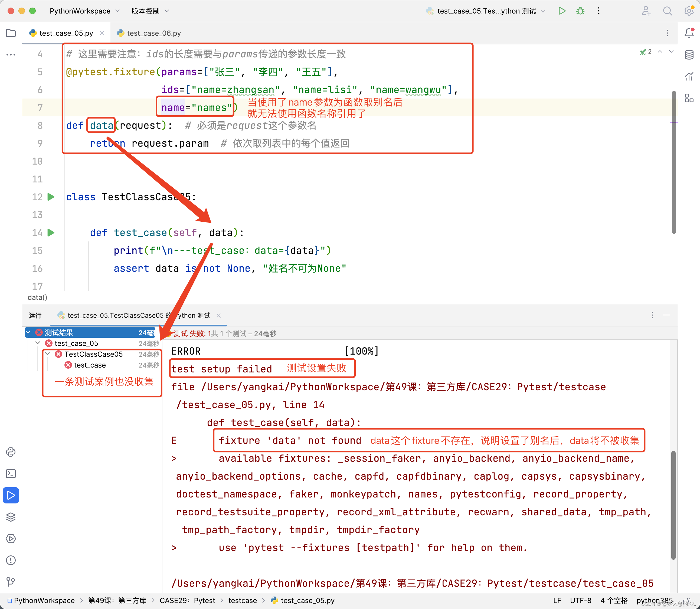Open the Notifications bell

689,33
